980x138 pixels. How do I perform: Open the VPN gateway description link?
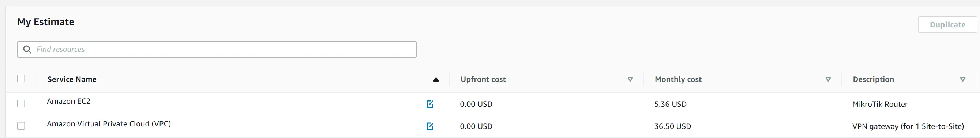[908, 127]
